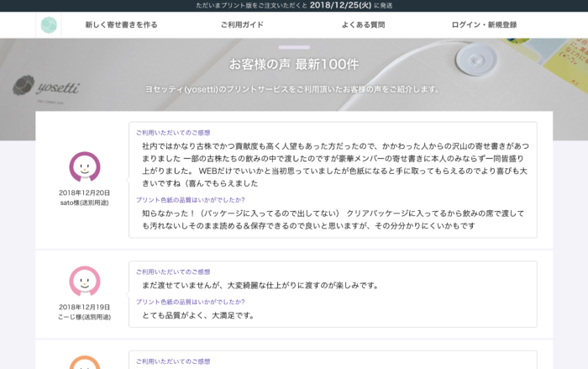Click ご利用いただいてのご感想 label in こーじ's review
Screen dimensions: 588x369
click(173, 271)
